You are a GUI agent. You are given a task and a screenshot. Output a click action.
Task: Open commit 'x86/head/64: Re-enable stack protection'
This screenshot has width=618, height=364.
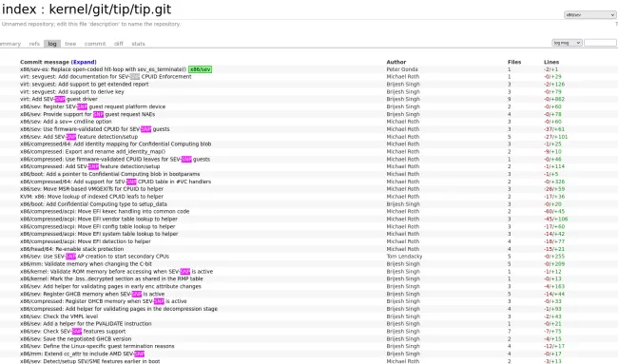pos(71,249)
